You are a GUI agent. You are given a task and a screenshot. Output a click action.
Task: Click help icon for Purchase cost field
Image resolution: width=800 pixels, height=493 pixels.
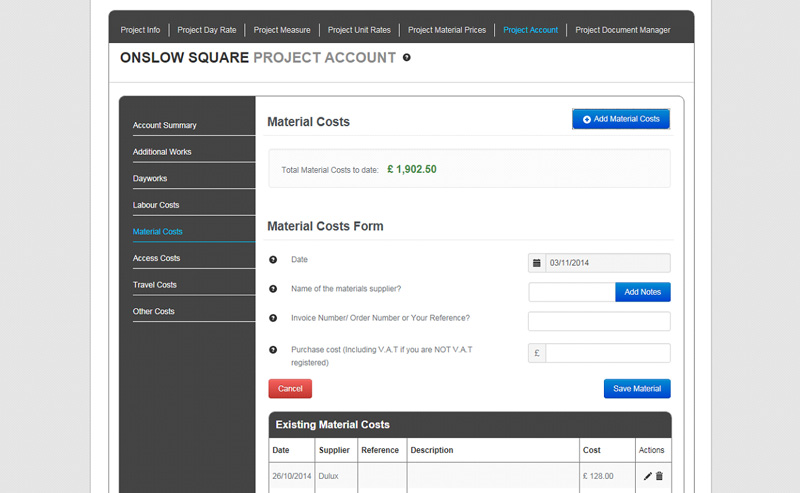273,350
